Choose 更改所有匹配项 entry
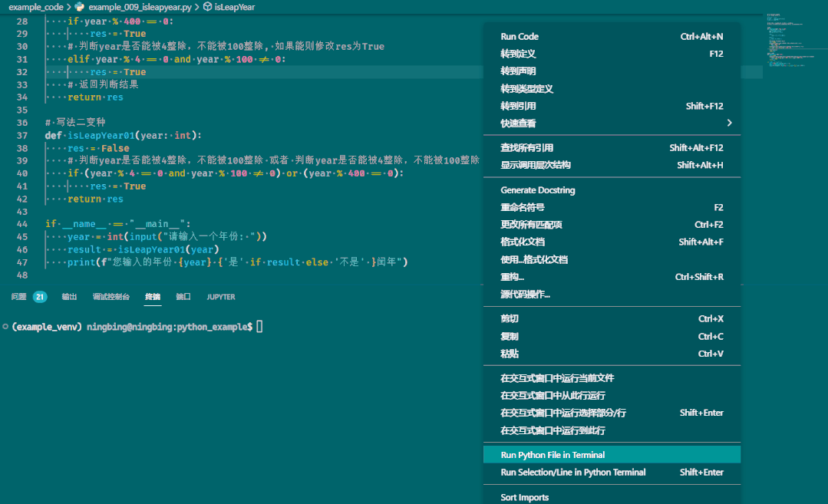Screen dimensions: 828x504 pyautogui.click(x=612, y=225)
